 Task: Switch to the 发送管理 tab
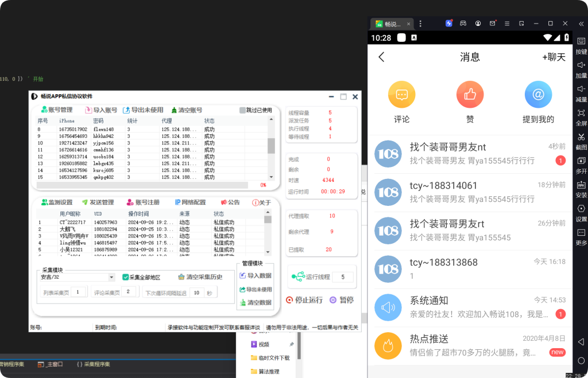tap(98, 202)
